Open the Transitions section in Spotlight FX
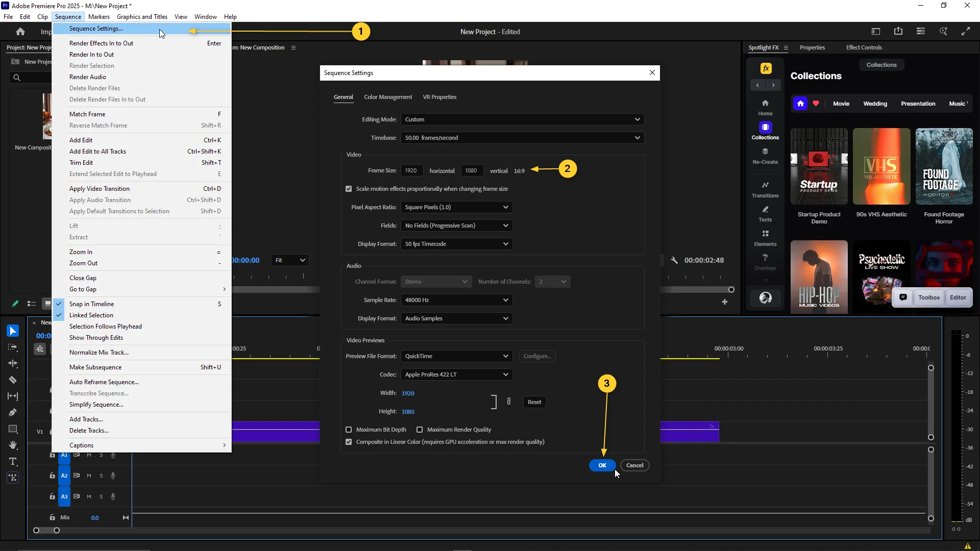Screen dimensions: 980x551 (765, 189)
